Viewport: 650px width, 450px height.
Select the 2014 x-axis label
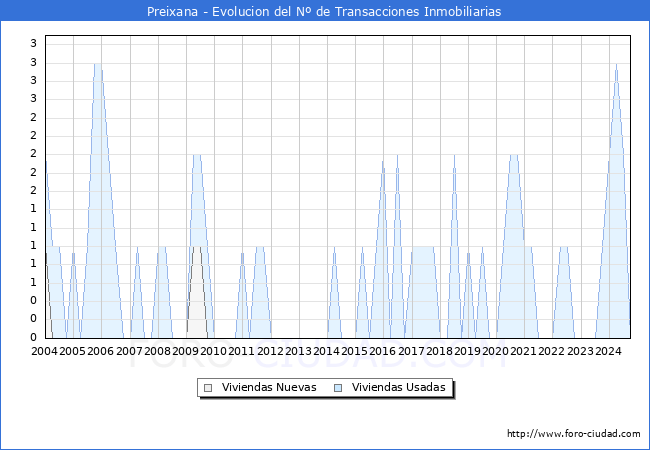pyautogui.click(x=326, y=351)
